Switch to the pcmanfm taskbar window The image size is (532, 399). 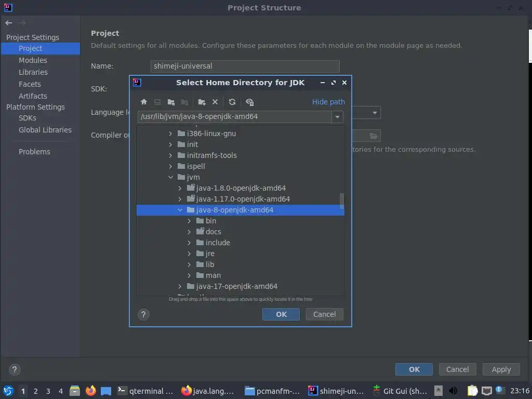pyautogui.click(x=272, y=391)
